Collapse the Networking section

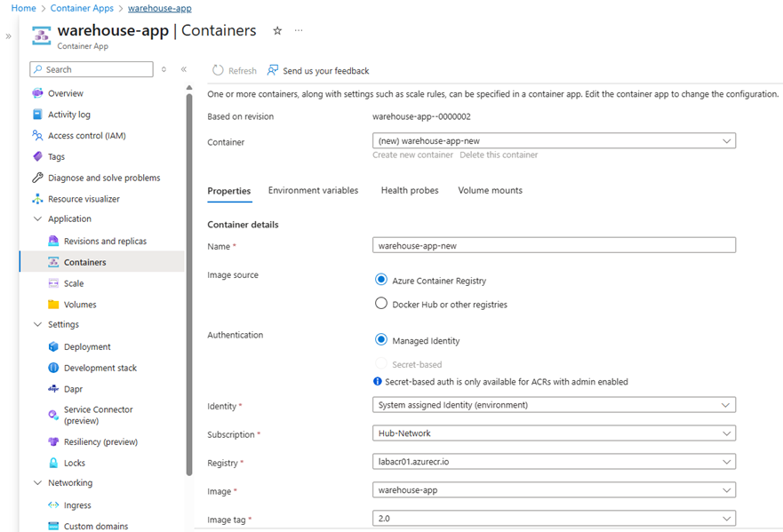tap(37, 482)
